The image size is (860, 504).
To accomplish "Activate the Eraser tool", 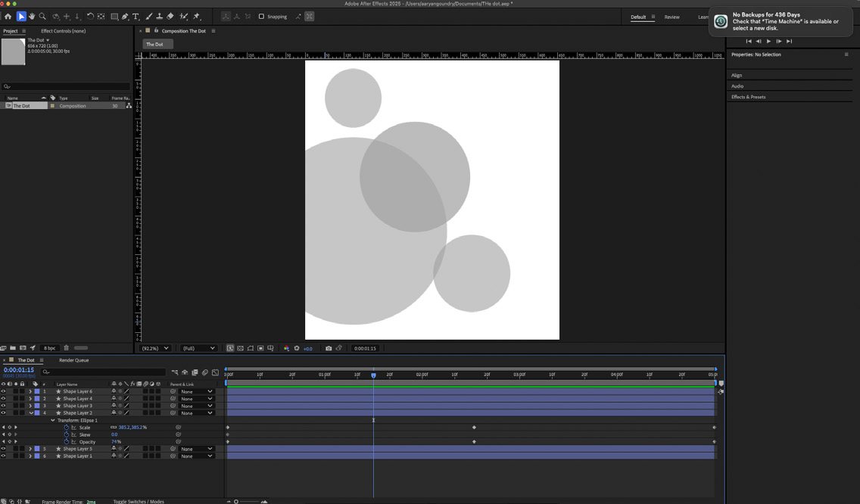I will (x=170, y=17).
